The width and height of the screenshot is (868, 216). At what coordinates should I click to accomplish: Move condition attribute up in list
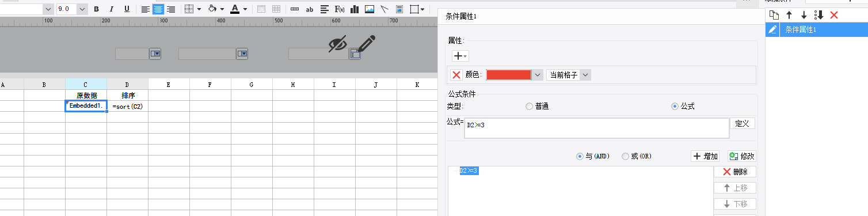tap(789, 15)
